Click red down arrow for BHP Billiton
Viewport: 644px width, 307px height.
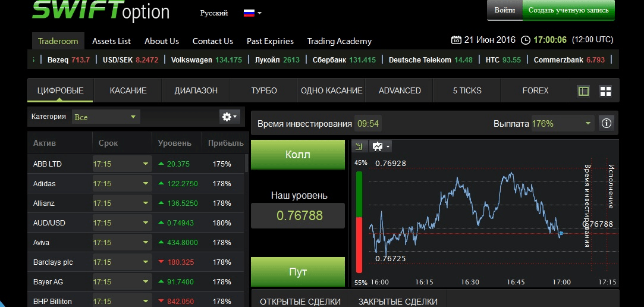click(161, 301)
